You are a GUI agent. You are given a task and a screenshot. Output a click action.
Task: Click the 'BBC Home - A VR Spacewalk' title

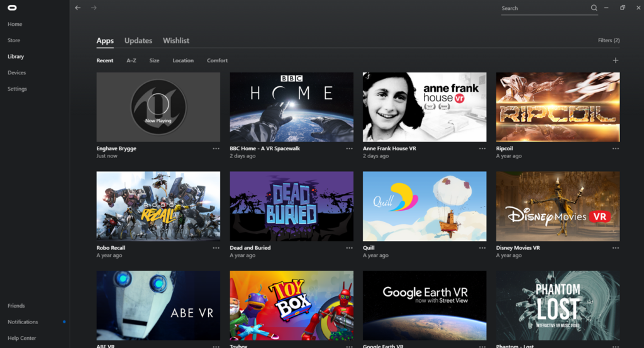coord(265,149)
